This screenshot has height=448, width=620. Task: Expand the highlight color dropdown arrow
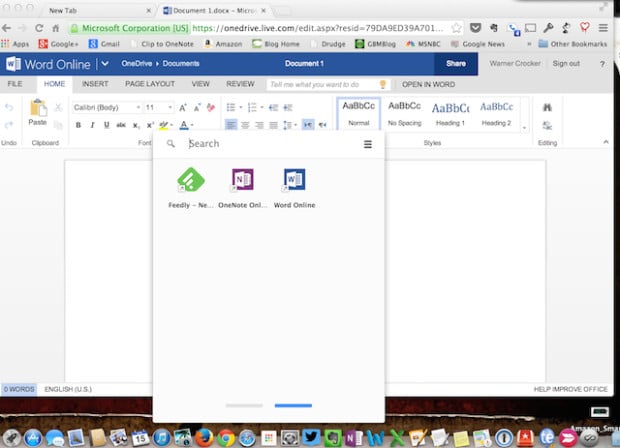[x=172, y=125]
